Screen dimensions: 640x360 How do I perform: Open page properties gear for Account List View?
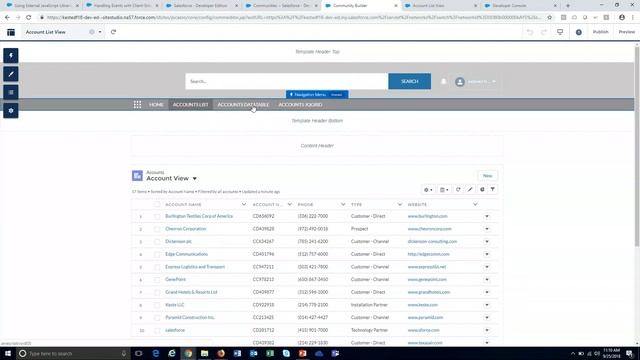pos(92,32)
